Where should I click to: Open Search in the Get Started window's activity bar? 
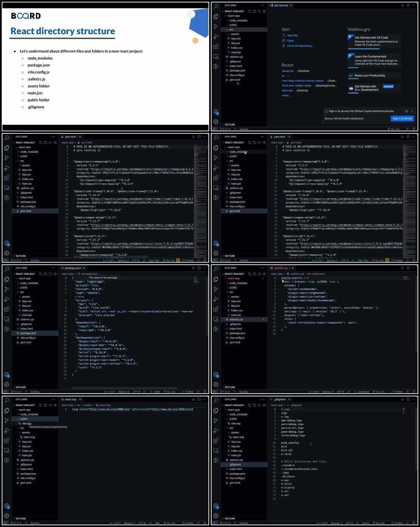pyautogui.click(x=216, y=7)
